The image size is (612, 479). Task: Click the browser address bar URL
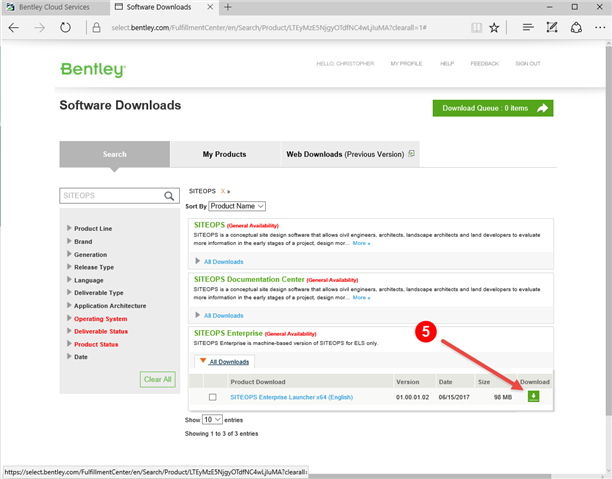click(x=269, y=28)
